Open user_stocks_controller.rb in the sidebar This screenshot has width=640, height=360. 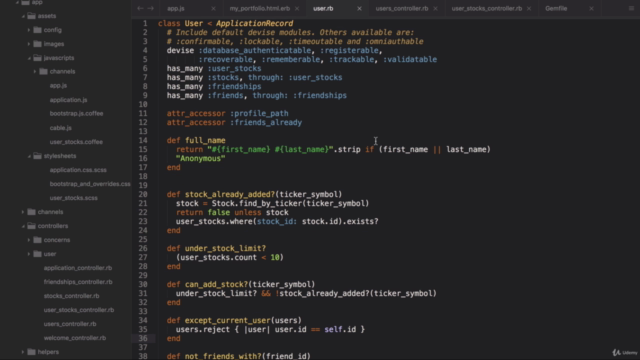coord(79,310)
